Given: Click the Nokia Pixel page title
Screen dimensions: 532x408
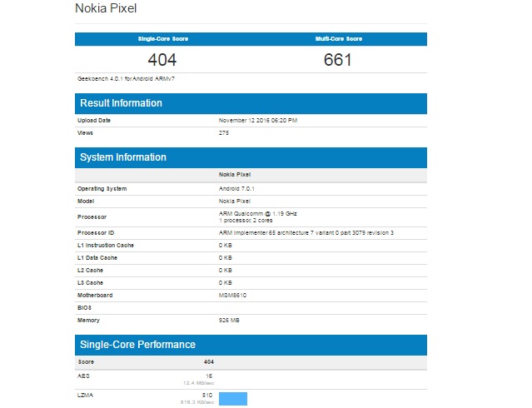Looking at the screenshot, I should pos(106,8).
